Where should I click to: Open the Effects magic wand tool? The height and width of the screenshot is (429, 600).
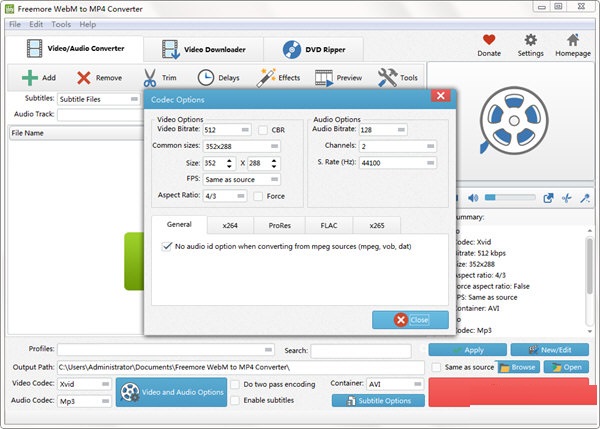click(x=266, y=78)
